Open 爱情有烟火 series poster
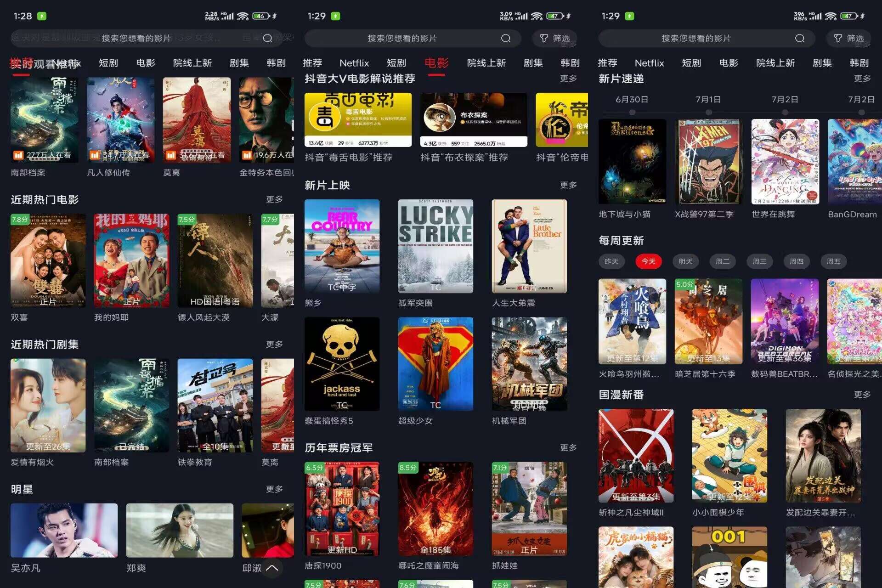 [x=48, y=406]
